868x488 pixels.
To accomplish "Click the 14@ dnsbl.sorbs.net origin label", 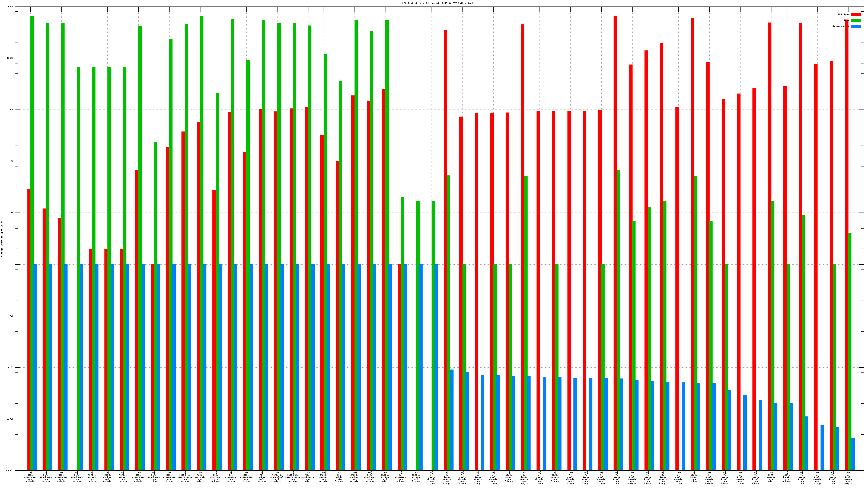I will click(324, 477).
